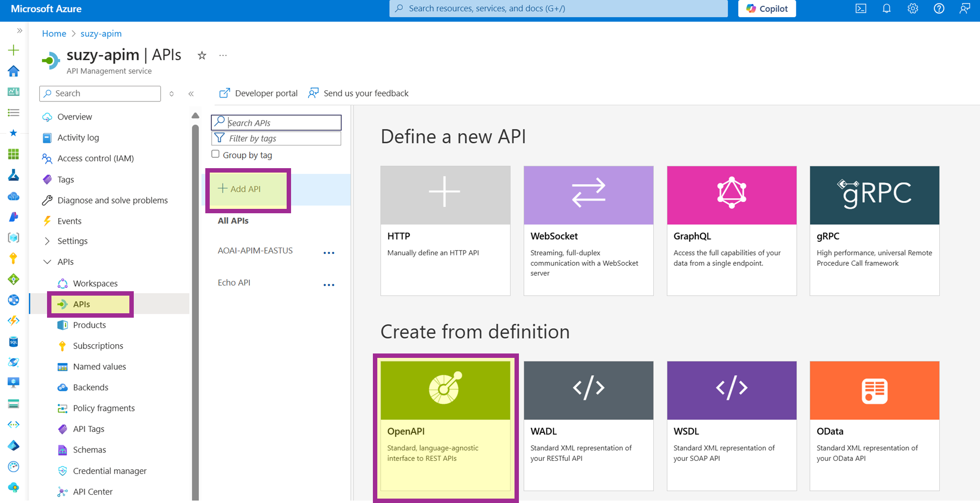Click the WebSocket API tile
The width and height of the screenshot is (980, 503).
point(588,230)
